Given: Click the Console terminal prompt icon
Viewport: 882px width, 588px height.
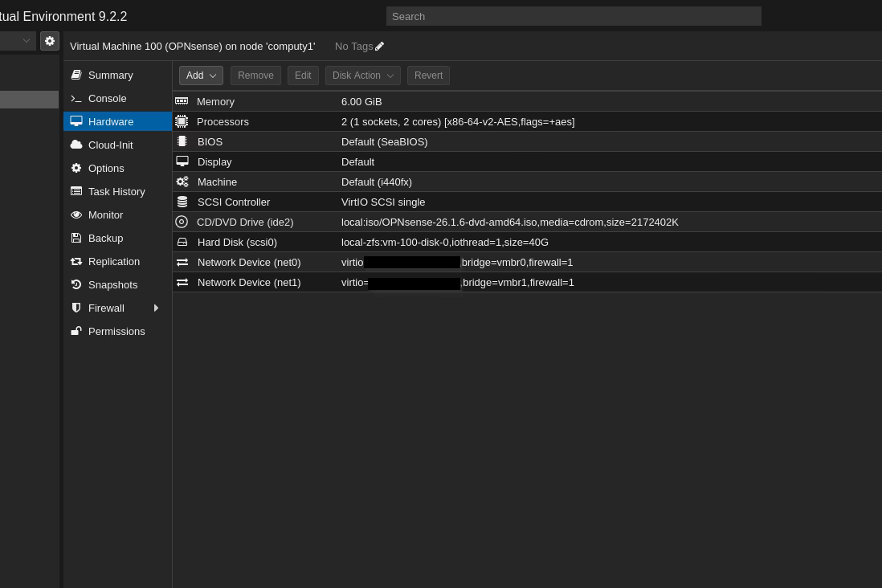Looking at the screenshot, I should 76,99.
